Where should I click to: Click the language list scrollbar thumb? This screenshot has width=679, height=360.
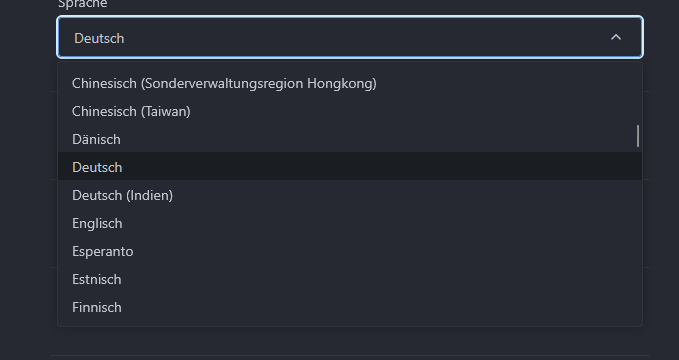pyautogui.click(x=638, y=136)
